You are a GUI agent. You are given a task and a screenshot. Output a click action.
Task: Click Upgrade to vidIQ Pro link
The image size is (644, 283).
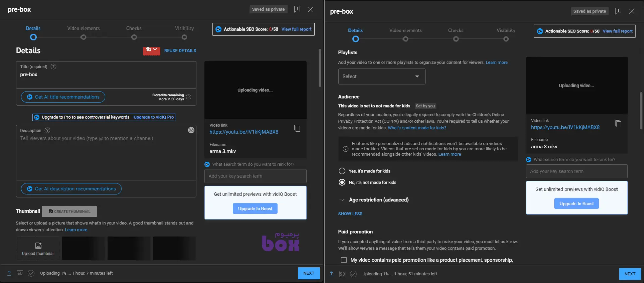154,117
